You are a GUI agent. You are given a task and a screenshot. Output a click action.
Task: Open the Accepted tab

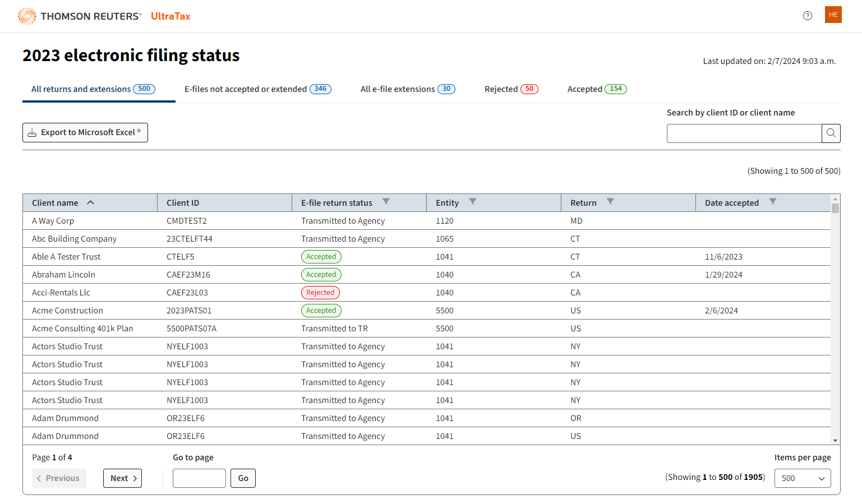point(596,89)
